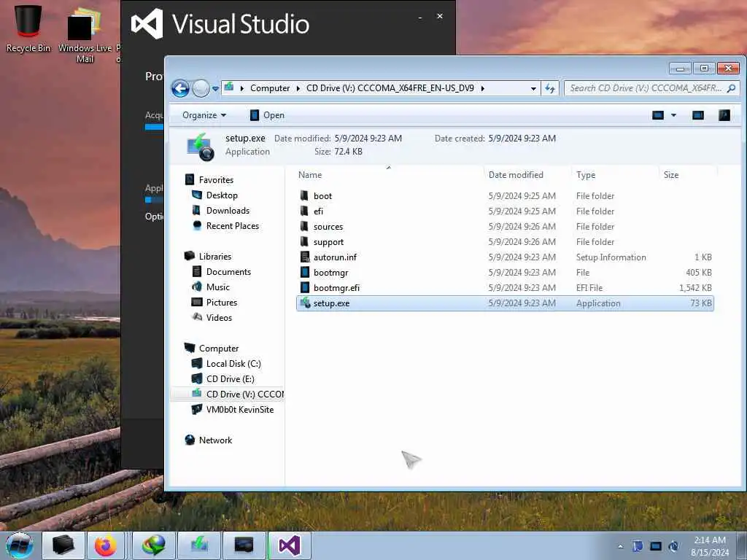This screenshot has height=560, width=747.
Task: Open the recent pages dropdown arrow
Action: pyautogui.click(x=215, y=88)
